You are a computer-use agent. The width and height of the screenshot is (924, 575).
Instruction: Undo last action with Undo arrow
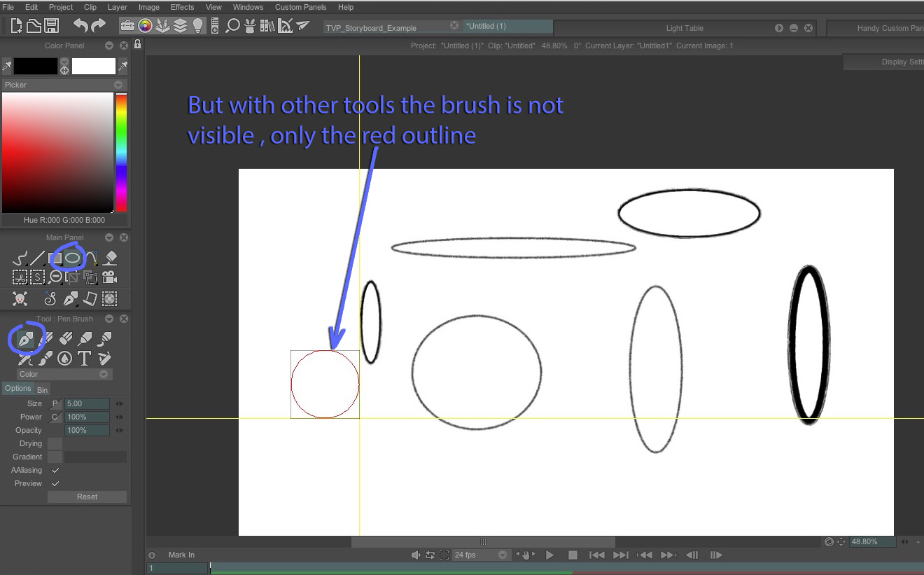[81, 26]
